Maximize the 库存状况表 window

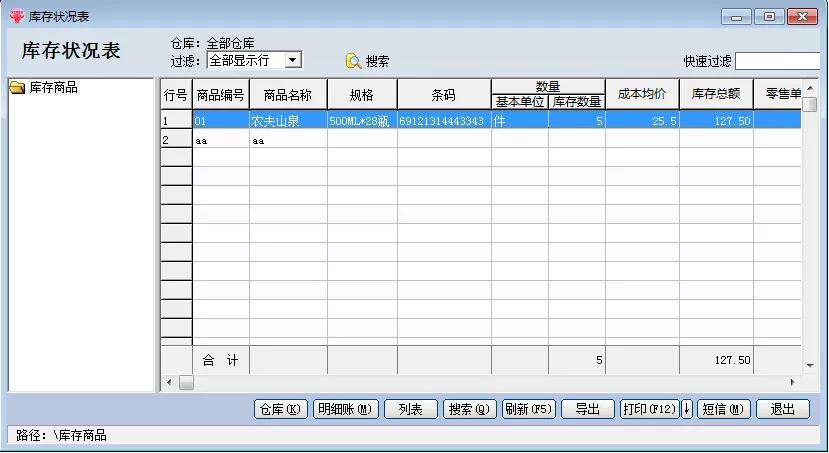pyautogui.click(x=769, y=17)
